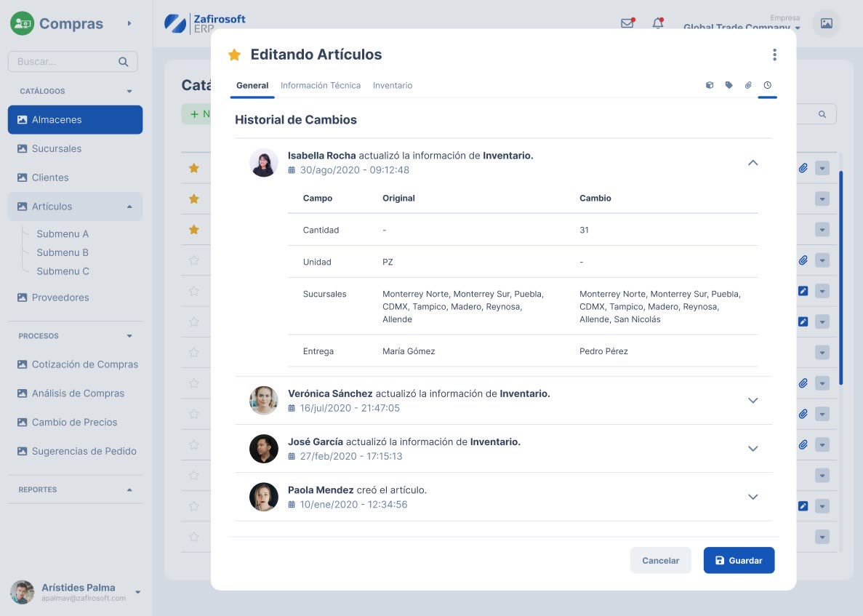Viewport: 863px width, 616px height.
Task: Select Submenu B under Artículos
Action: click(x=63, y=252)
